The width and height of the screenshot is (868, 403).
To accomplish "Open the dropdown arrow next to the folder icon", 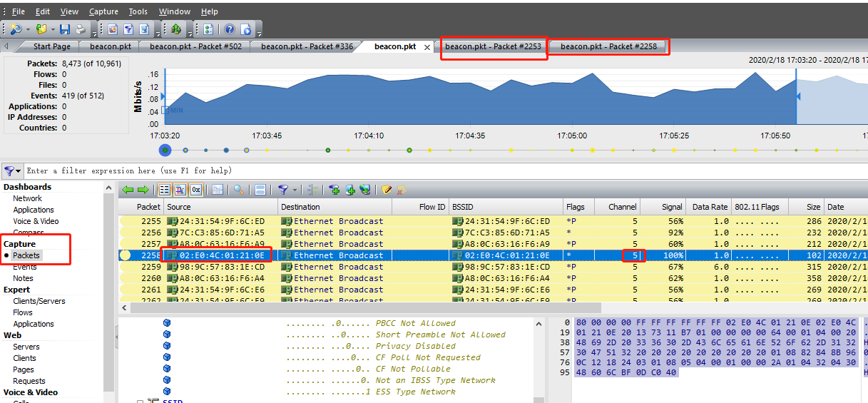I will 52,30.
